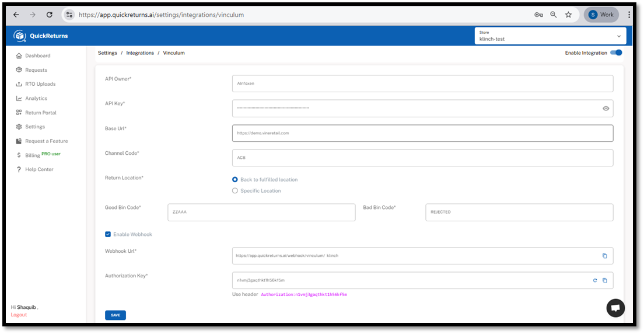Click the Webhook Url field
This screenshot has width=644, height=334.
(x=422, y=255)
